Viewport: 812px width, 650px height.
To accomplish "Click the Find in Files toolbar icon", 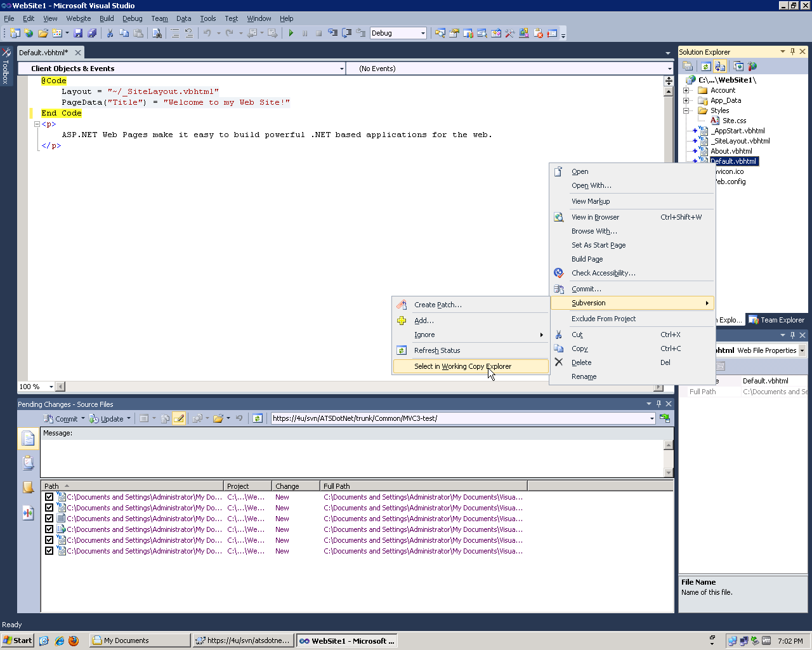I will pyautogui.click(x=157, y=33).
